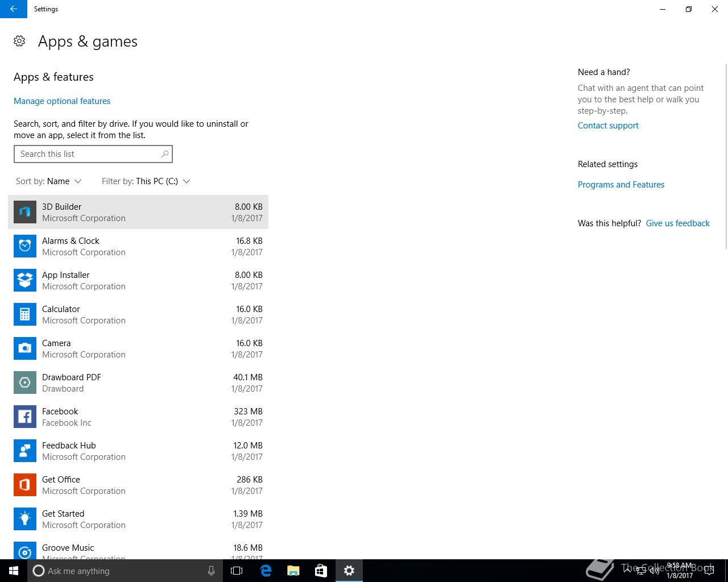Open the Windows Store taskbar icon
728x582 pixels.
[x=321, y=571]
